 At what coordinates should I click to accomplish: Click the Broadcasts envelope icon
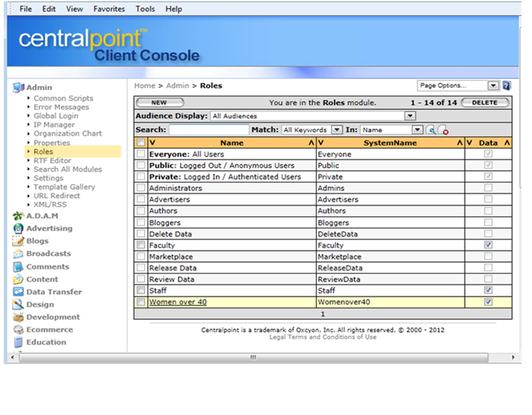pos(18,254)
